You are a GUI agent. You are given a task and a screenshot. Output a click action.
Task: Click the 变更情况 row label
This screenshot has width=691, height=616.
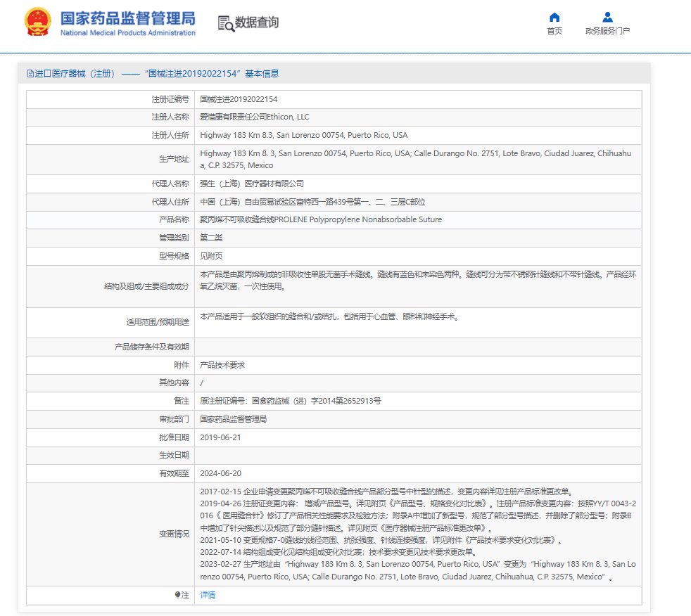pos(174,534)
